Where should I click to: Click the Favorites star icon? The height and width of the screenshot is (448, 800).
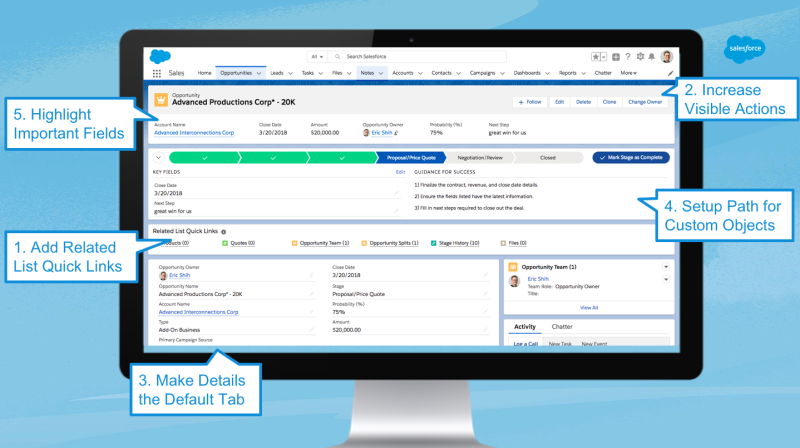point(595,57)
